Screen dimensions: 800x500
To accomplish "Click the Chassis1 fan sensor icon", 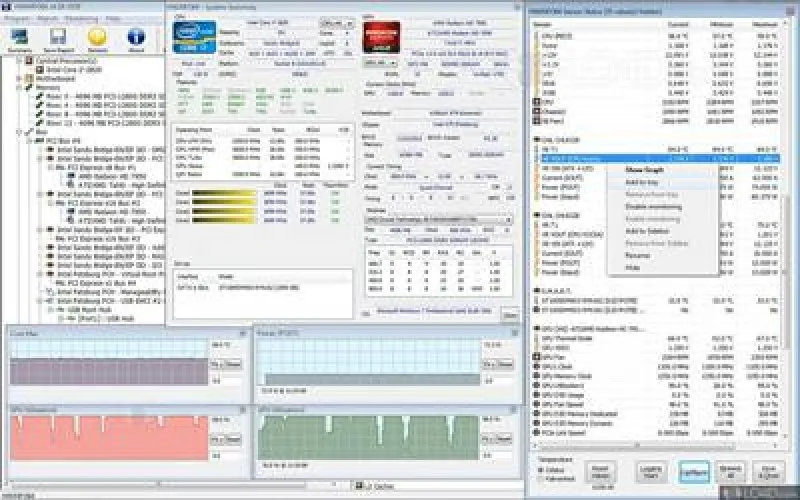I will click(x=536, y=111).
